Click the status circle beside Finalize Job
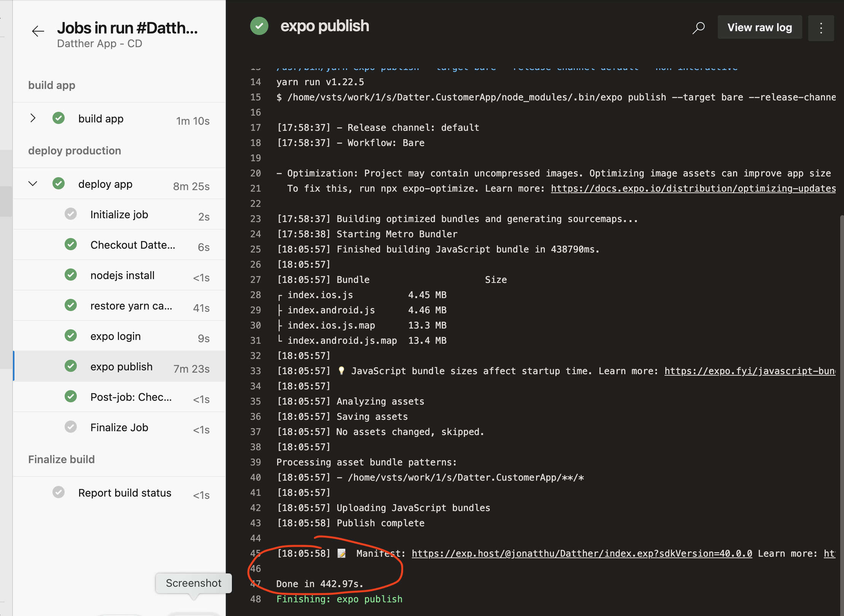 coord(71,427)
